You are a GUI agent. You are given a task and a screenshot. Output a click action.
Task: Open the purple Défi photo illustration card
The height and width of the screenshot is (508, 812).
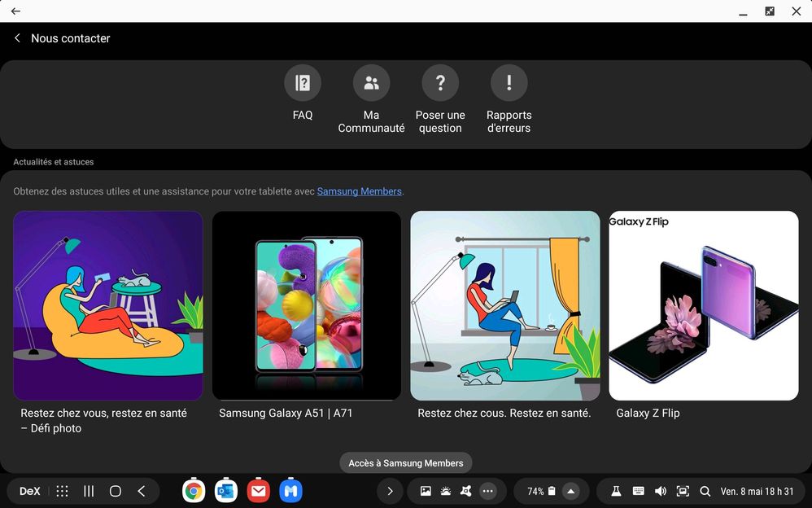108,305
